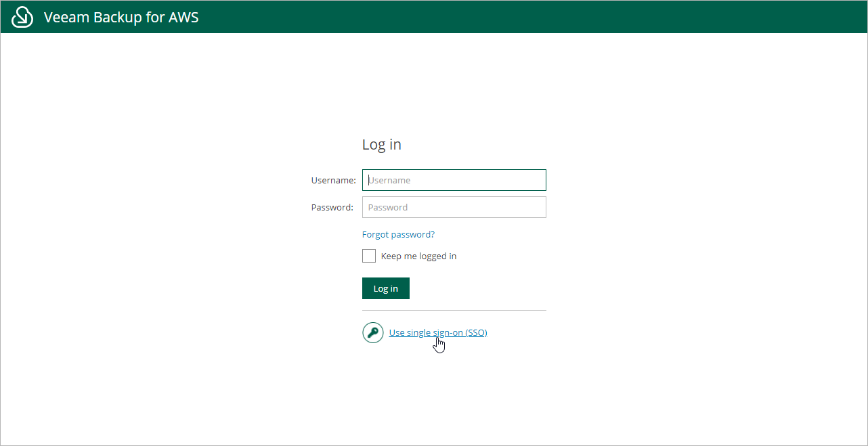The height and width of the screenshot is (446, 868).
Task: Click the Veeam Backup for AWS title
Action: click(x=121, y=17)
